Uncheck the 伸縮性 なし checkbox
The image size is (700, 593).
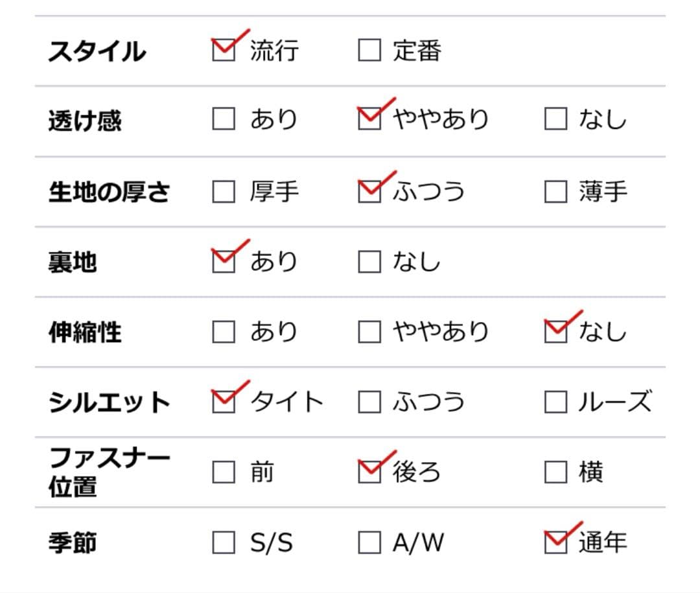[x=555, y=332]
